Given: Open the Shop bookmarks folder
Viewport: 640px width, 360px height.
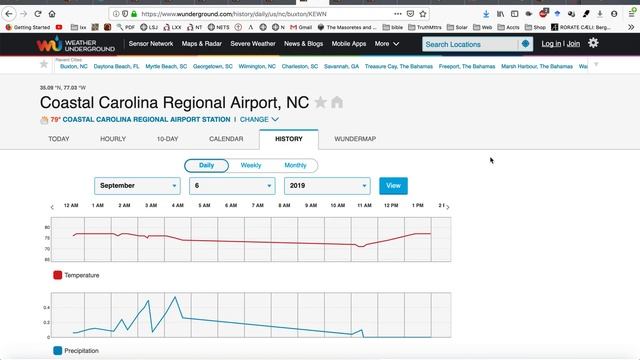Looking at the screenshot, I should click(535, 27).
